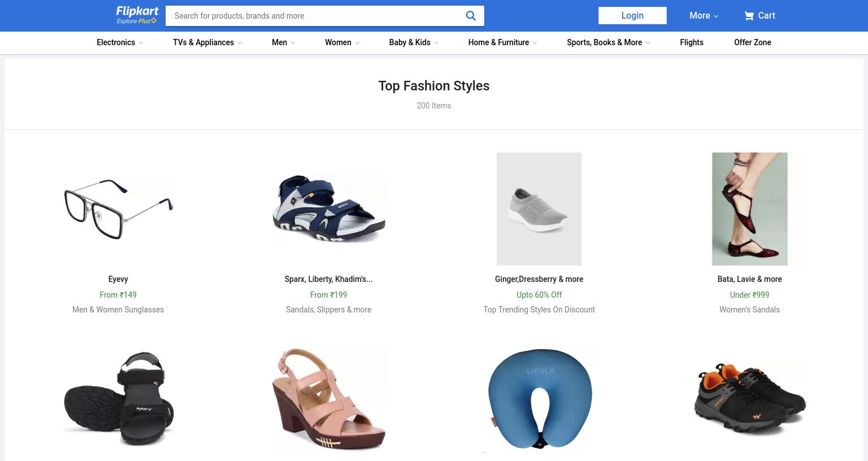Image resolution: width=868 pixels, height=461 pixels.
Task: Open the Eyevy eyeglasses product image
Action: pos(118,209)
